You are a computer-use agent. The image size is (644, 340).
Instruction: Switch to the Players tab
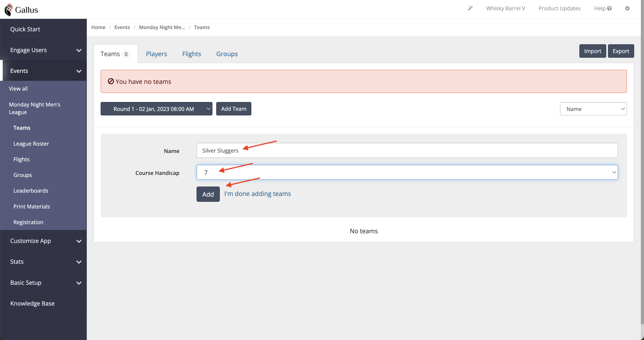(x=156, y=54)
